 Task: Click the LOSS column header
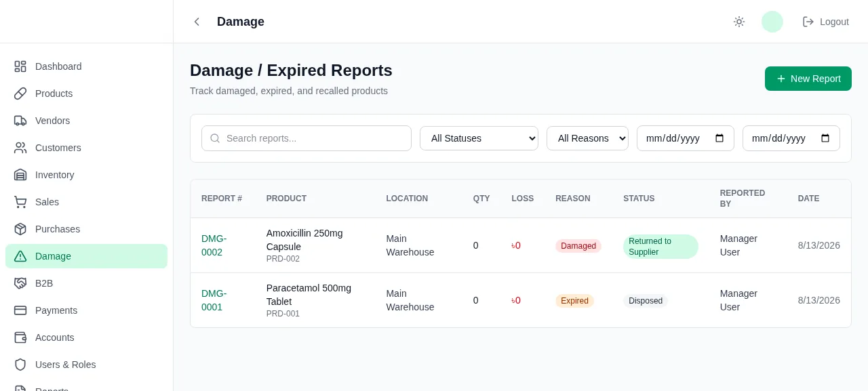pyautogui.click(x=523, y=199)
